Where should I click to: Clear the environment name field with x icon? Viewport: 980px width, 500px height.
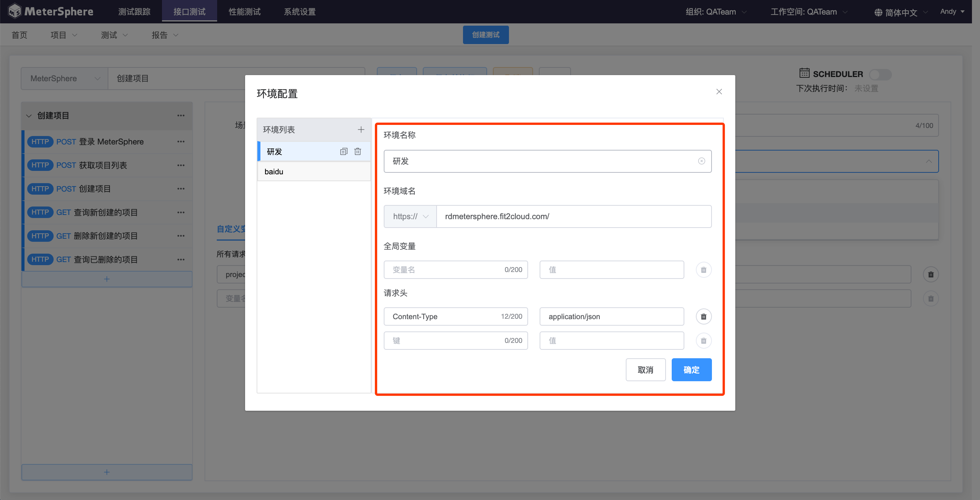click(701, 161)
